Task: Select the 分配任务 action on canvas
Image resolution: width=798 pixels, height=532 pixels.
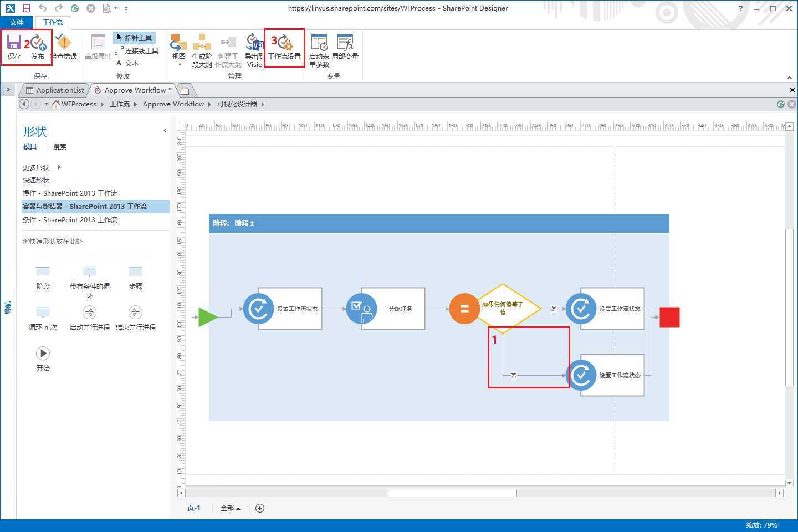Action: point(386,309)
